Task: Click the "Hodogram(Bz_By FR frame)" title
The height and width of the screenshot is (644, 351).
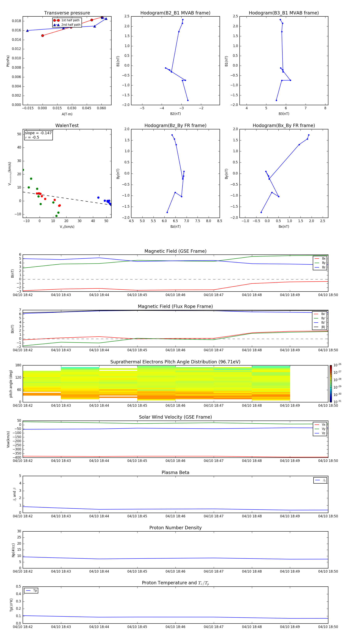Action: point(175,125)
